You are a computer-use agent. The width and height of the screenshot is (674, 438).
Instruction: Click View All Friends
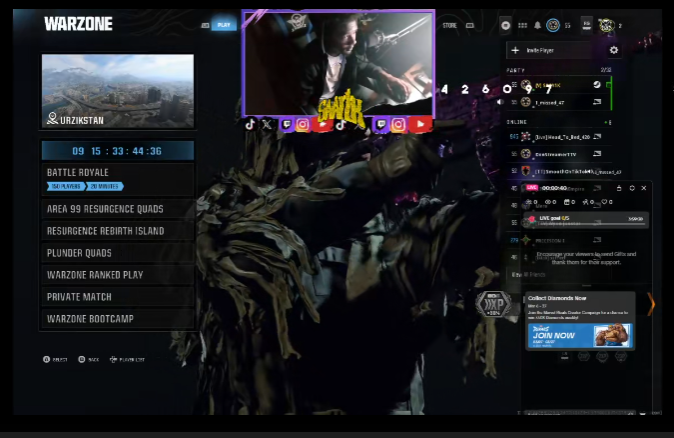528,274
